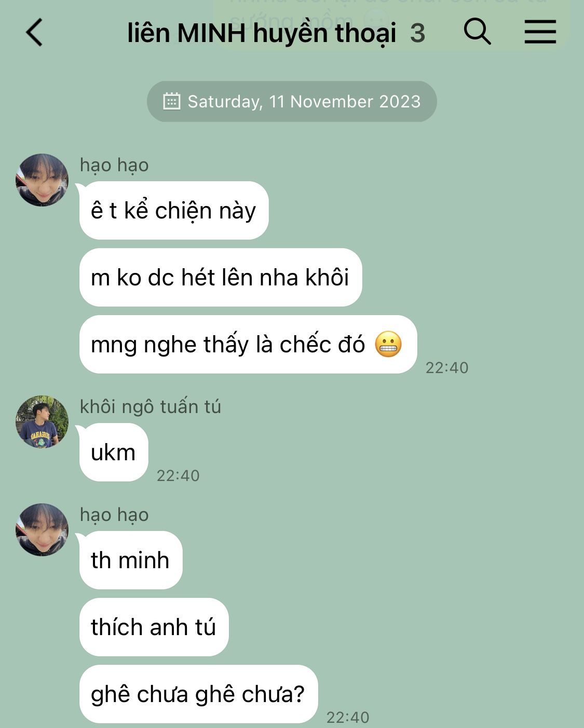Tap member count 3 beside group name
The height and width of the screenshot is (728, 584).
(418, 34)
